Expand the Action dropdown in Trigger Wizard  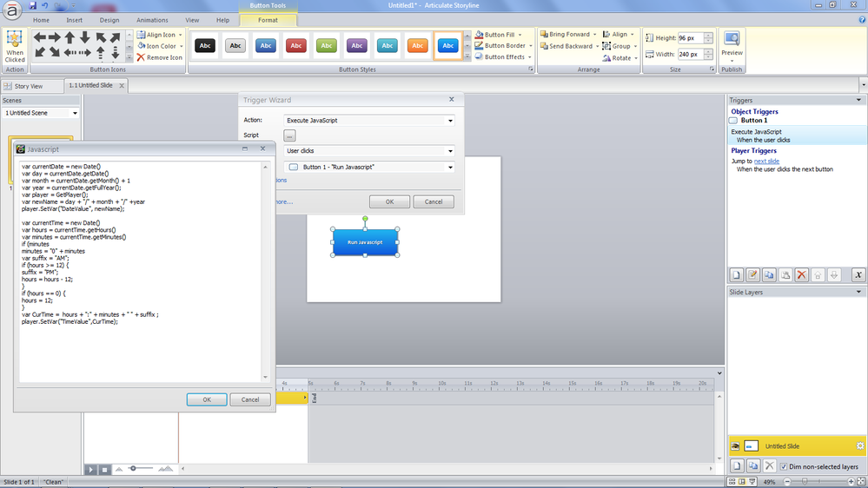coord(450,121)
